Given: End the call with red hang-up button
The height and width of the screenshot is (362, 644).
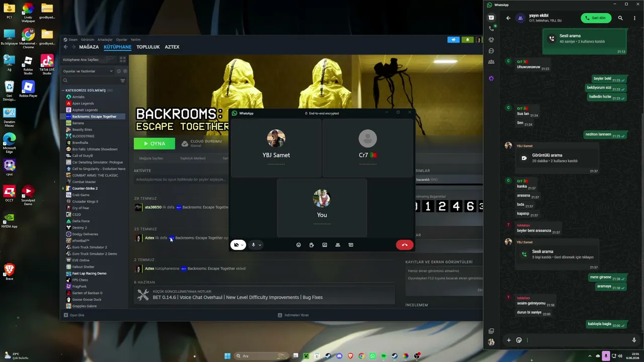Looking at the screenshot, I should point(405,245).
